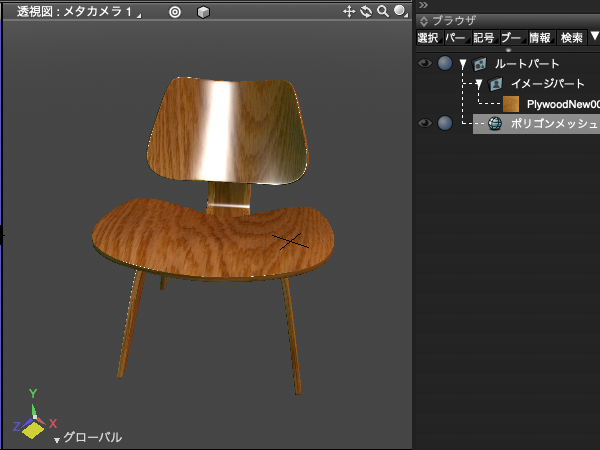Click the XYZ axis gizmo
The image size is (600, 450).
[x=34, y=415]
